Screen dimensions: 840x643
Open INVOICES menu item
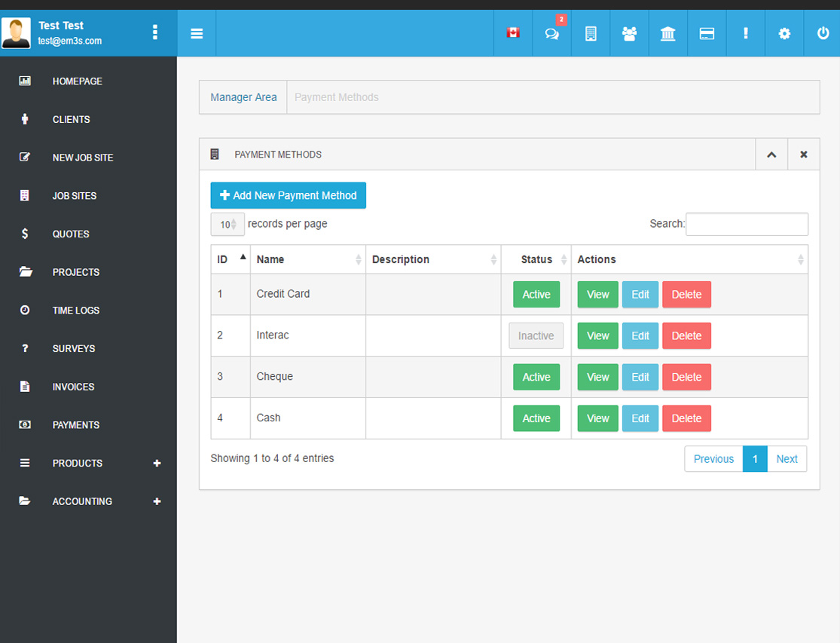pos(73,387)
